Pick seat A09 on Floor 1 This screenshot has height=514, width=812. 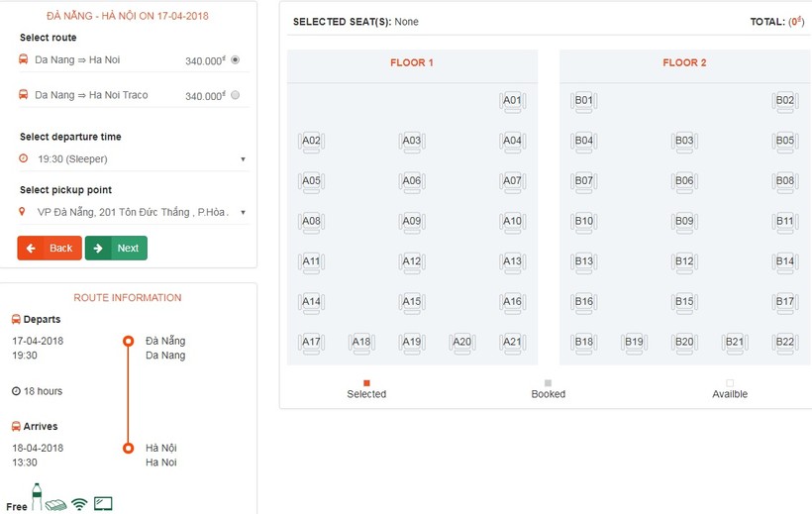[411, 222]
